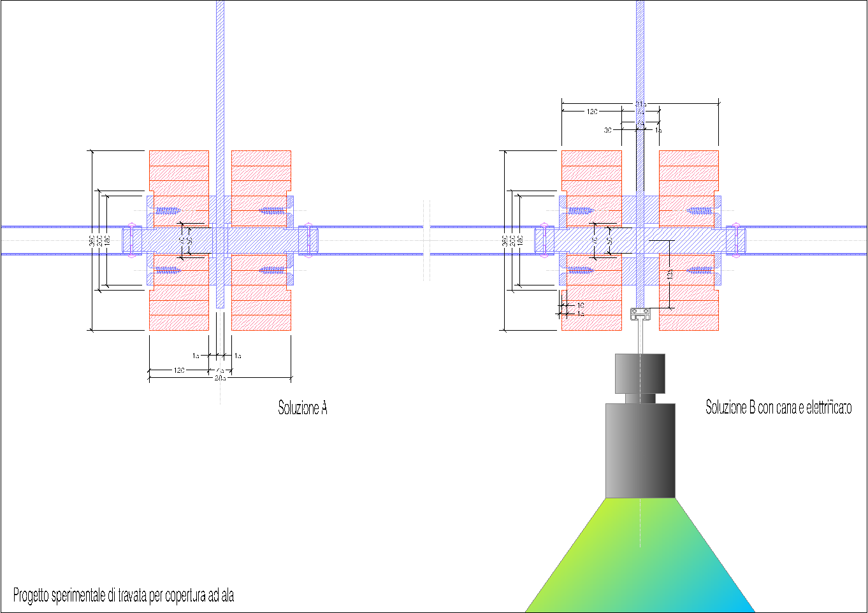Select the magenta bolt right of Soluzione B

tap(735, 240)
